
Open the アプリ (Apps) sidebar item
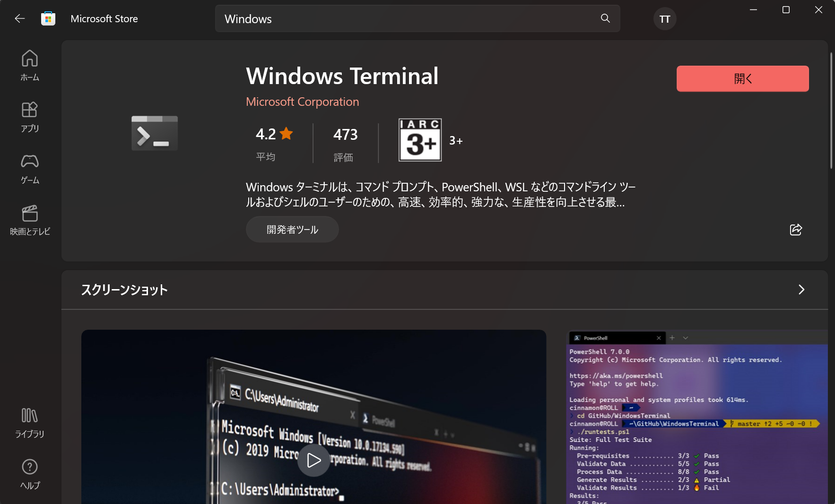pyautogui.click(x=30, y=117)
